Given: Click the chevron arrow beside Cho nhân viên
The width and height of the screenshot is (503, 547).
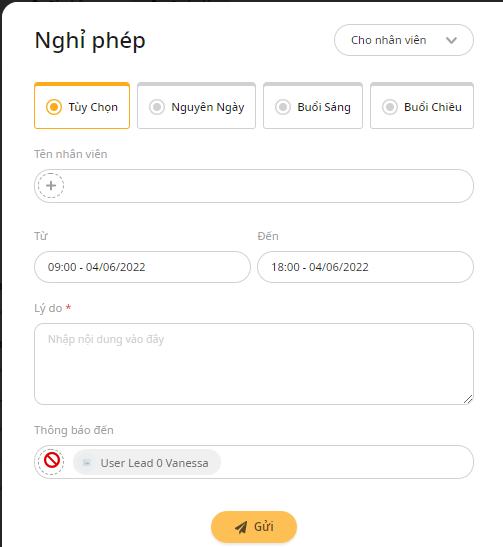Looking at the screenshot, I should [x=451, y=40].
